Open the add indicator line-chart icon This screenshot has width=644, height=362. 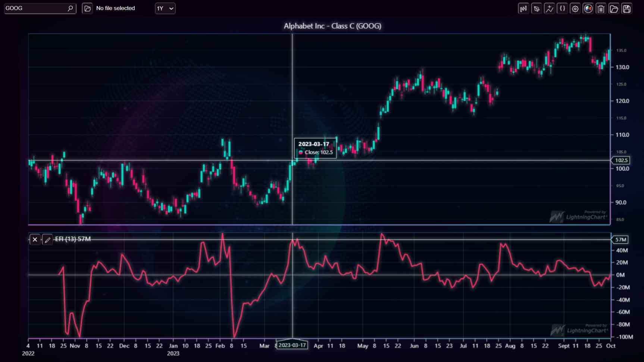549,9
